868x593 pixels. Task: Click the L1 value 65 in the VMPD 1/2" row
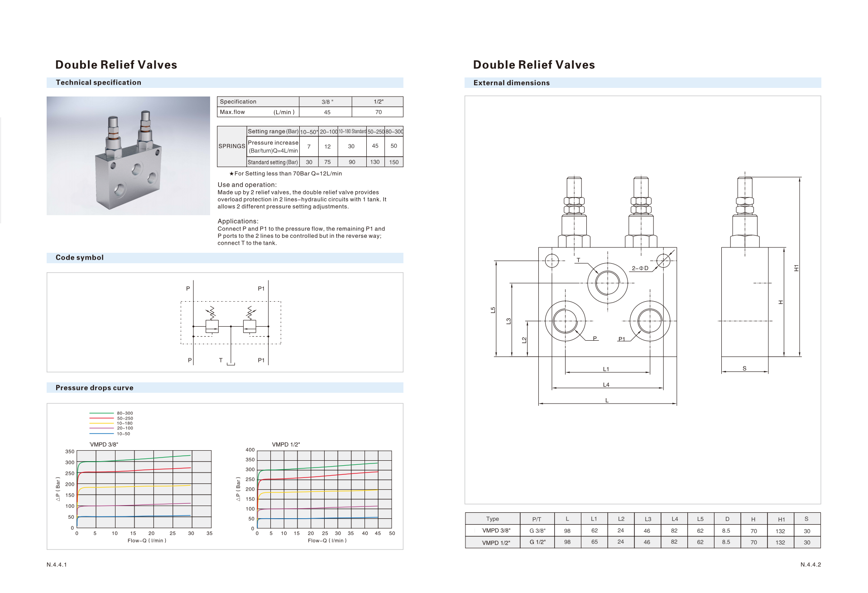(595, 542)
